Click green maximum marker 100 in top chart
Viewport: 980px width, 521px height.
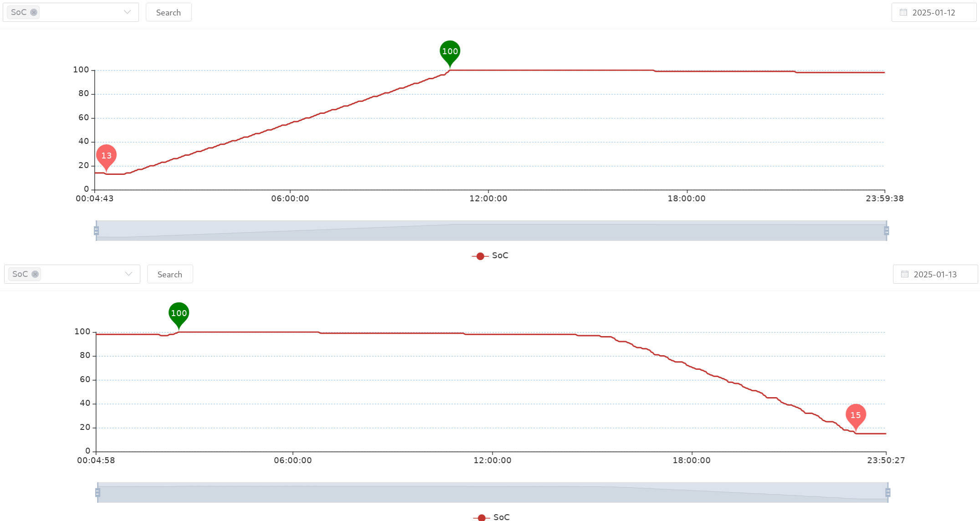pos(450,51)
